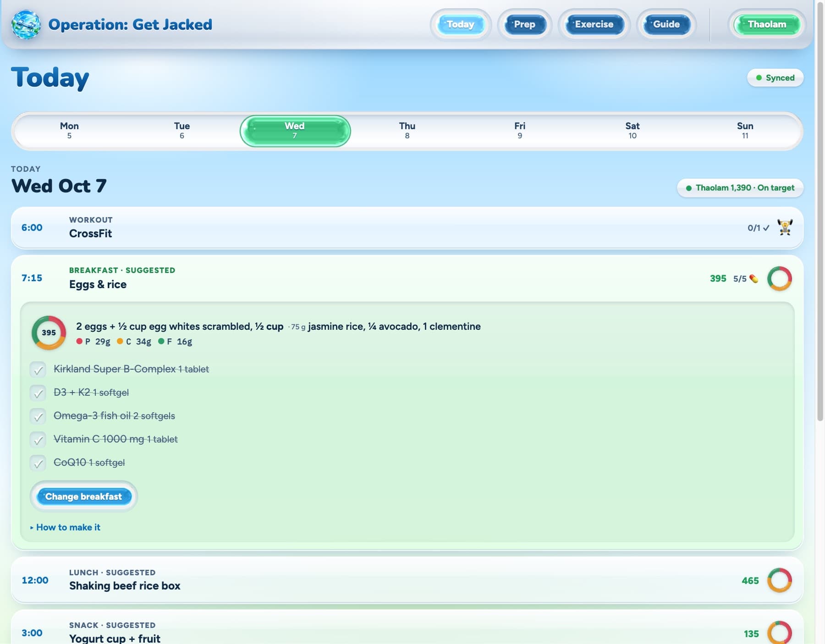
Task: Click Thaolam 1,390 On target badge
Action: 740,188
